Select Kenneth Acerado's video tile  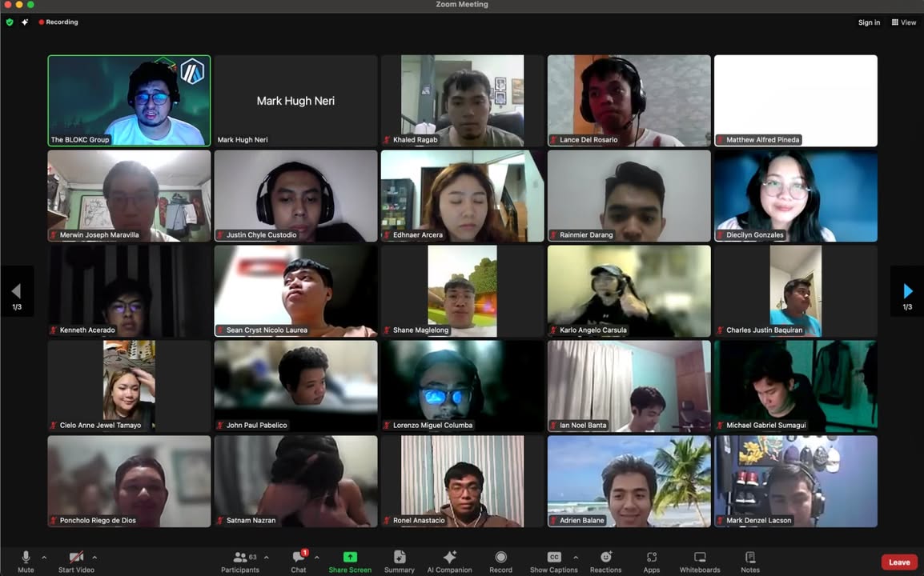pyautogui.click(x=129, y=291)
